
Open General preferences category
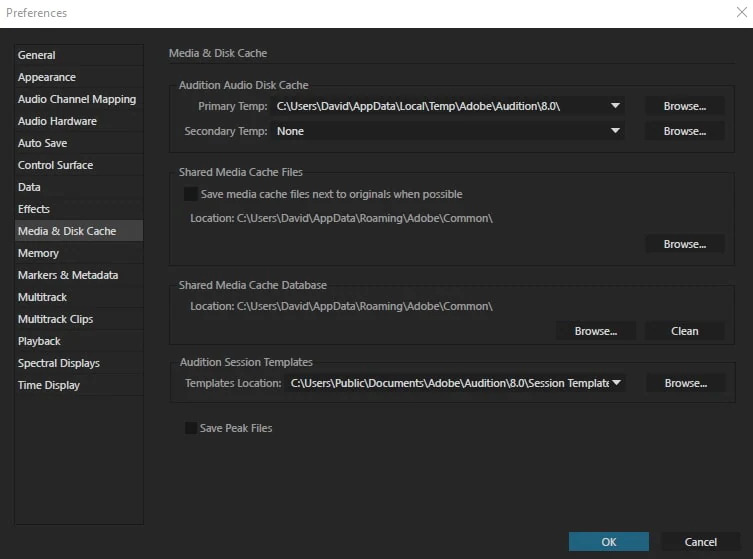point(79,55)
